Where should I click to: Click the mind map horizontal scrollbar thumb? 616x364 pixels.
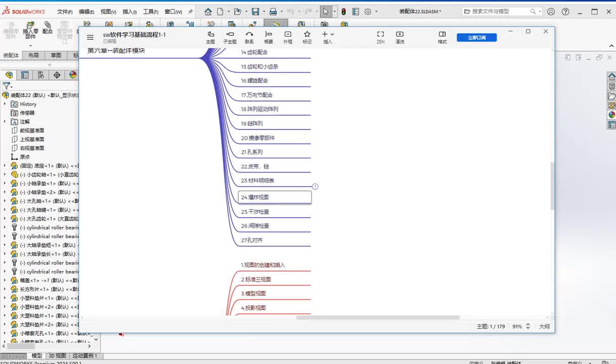[378, 317]
